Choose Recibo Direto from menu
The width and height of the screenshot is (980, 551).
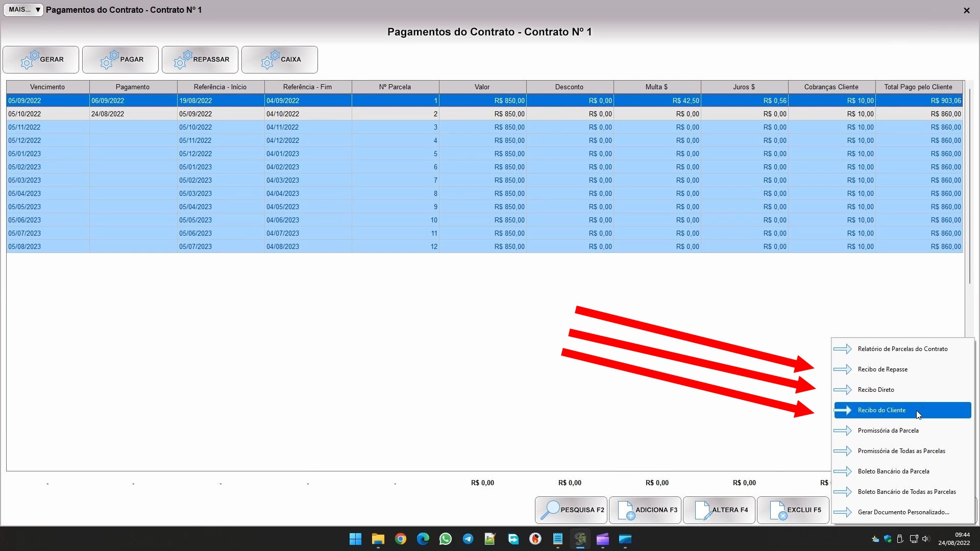click(x=876, y=390)
